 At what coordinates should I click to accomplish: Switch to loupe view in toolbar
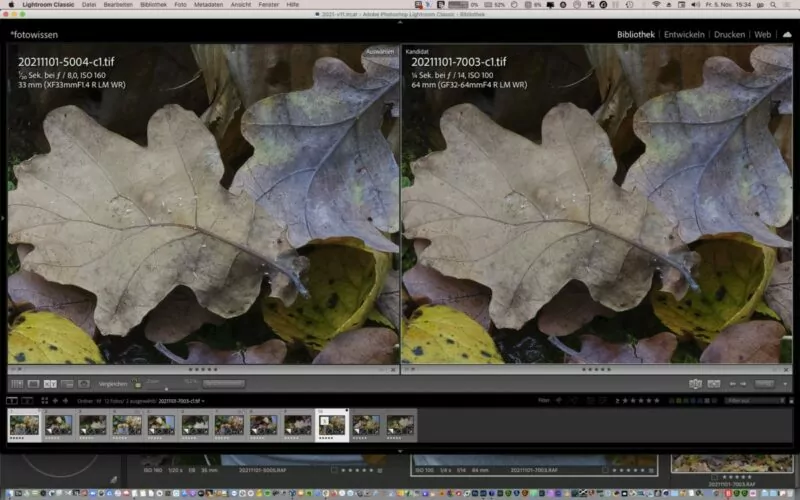click(x=34, y=384)
